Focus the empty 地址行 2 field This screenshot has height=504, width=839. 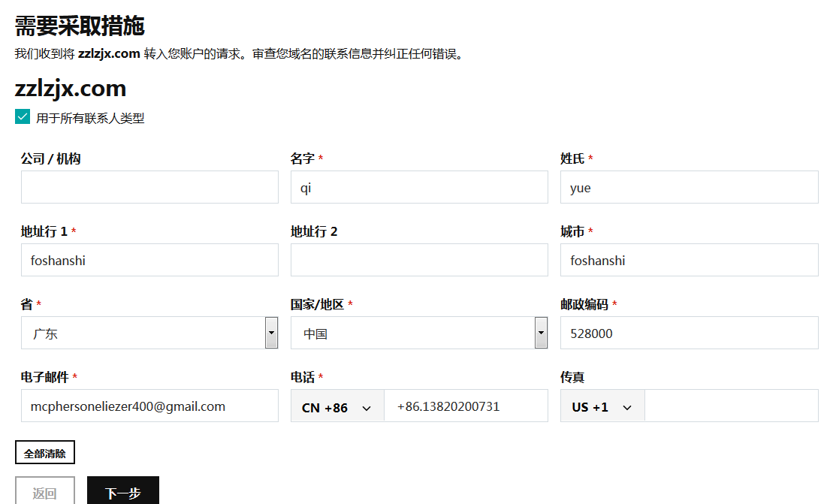click(419, 260)
